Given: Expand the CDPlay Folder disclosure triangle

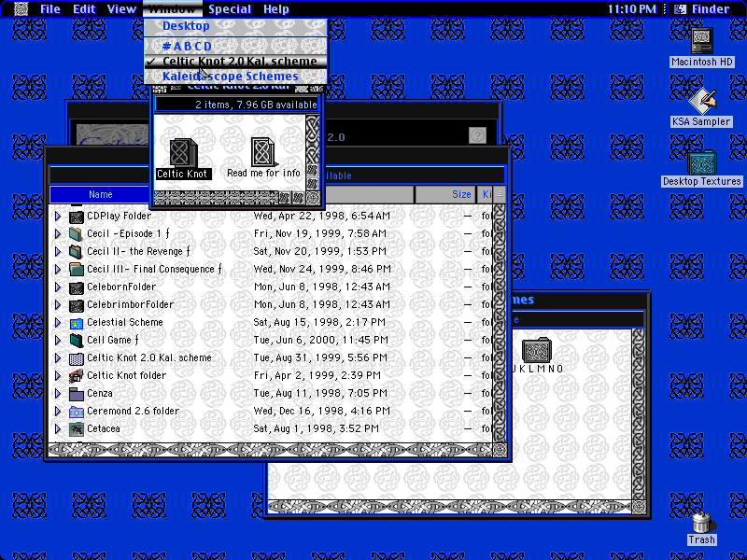Looking at the screenshot, I should pyautogui.click(x=58, y=217).
